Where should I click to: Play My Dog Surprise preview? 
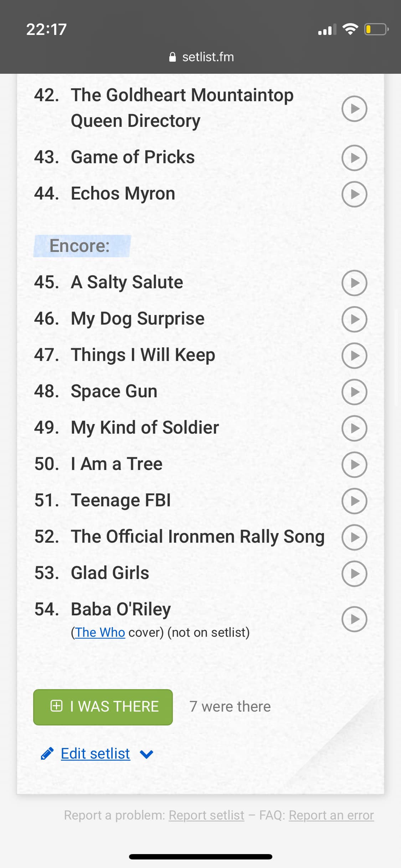(354, 319)
